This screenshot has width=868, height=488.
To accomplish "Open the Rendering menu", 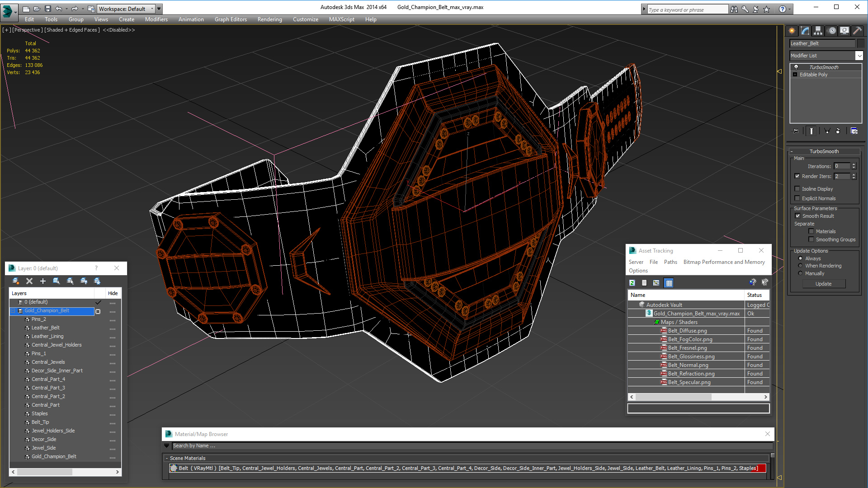I will [269, 19].
